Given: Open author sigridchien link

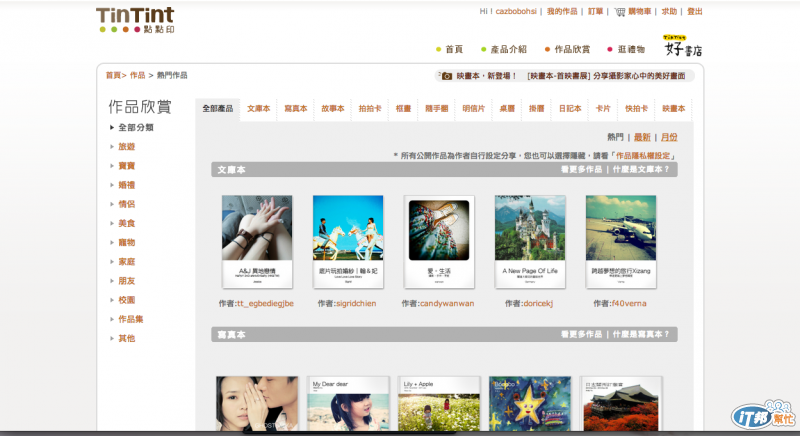Looking at the screenshot, I should point(356,303).
